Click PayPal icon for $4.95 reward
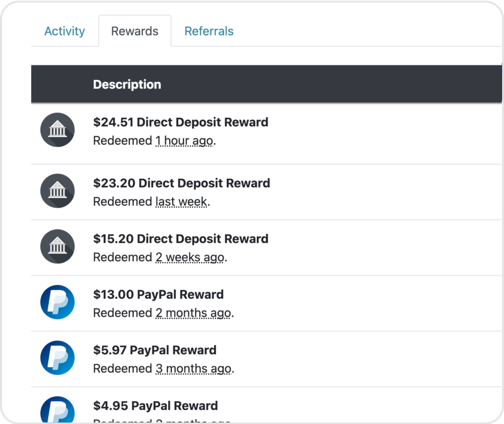Screen dimensions: 504x424 coord(57,410)
